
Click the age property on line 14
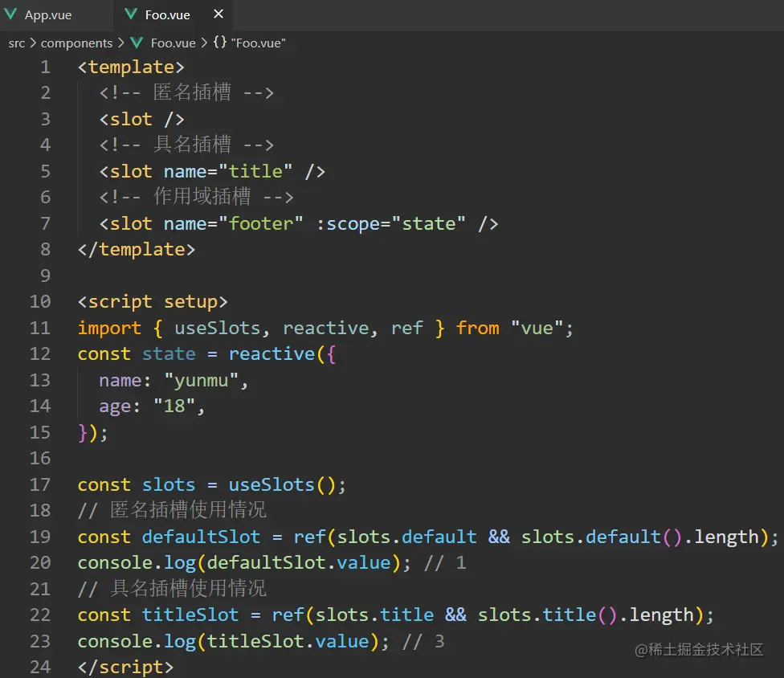(115, 407)
